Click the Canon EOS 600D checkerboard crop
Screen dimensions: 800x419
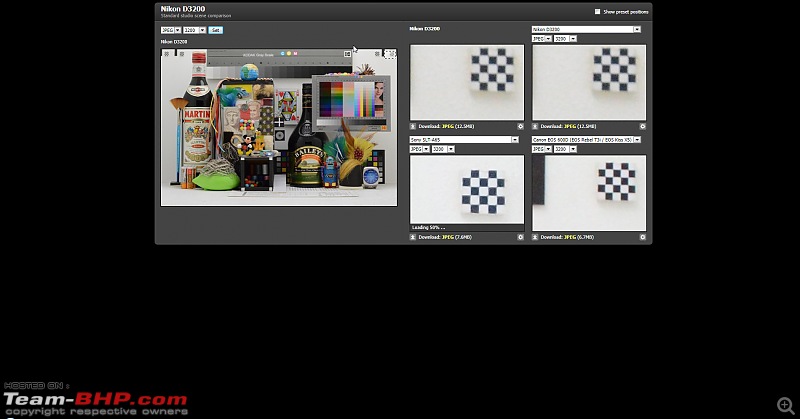(589, 193)
